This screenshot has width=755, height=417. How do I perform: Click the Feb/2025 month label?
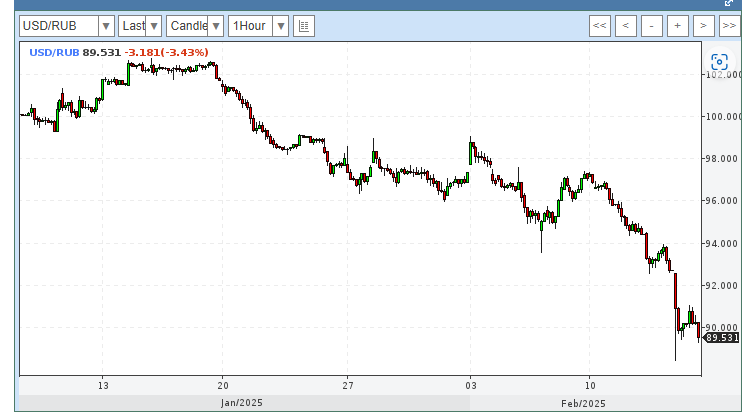coord(583,404)
